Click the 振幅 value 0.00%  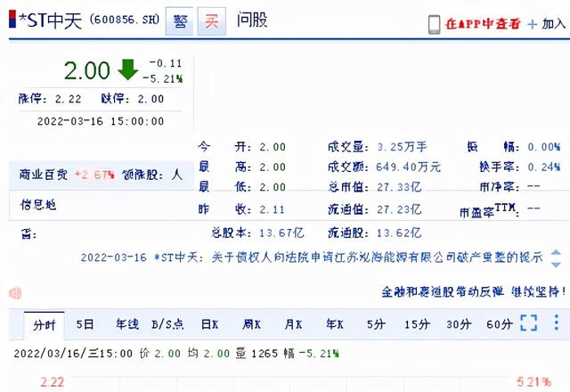(x=544, y=147)
